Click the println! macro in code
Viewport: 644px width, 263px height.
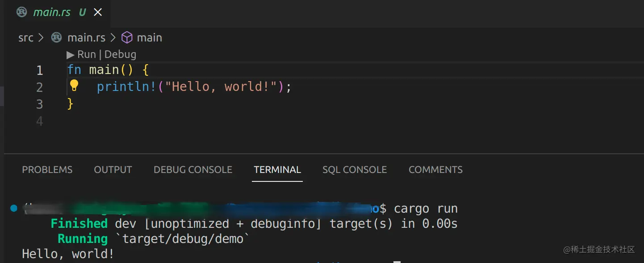(x=126, y=87)
